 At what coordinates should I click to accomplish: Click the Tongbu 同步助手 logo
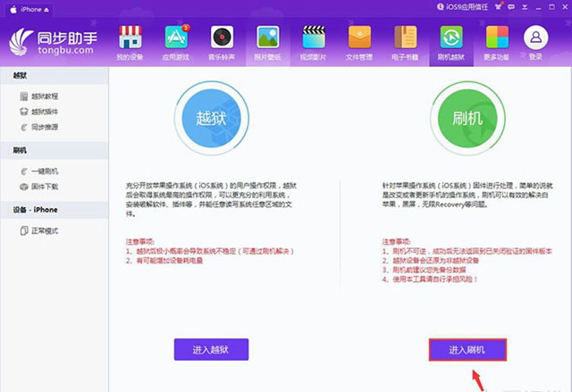[54, 43]
